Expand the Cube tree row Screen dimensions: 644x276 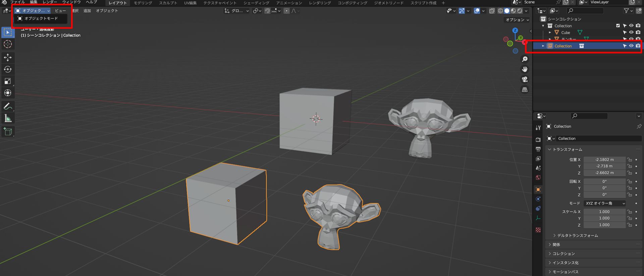coord(550,32)
